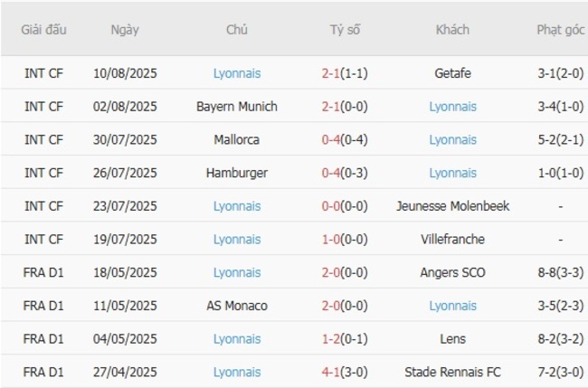Open Jeunesse Molenbeek team page
Viewport: 588px width, 388px height.
(452, 206)
